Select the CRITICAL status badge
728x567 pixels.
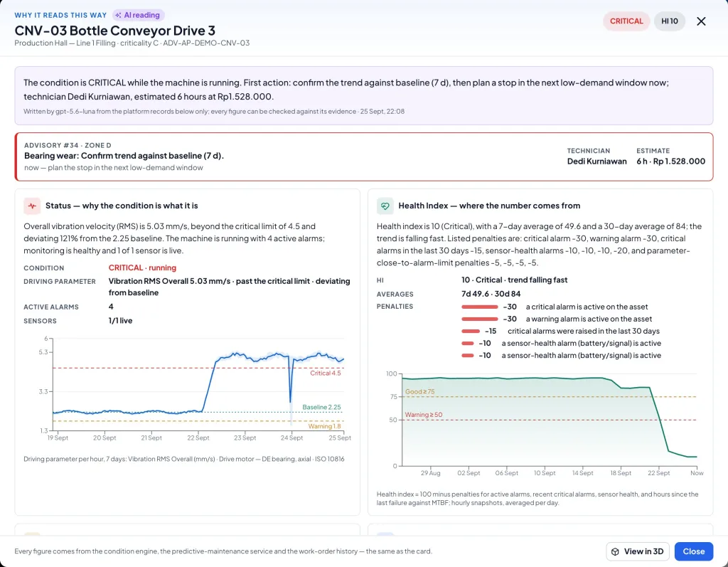(x=626, y=21)
